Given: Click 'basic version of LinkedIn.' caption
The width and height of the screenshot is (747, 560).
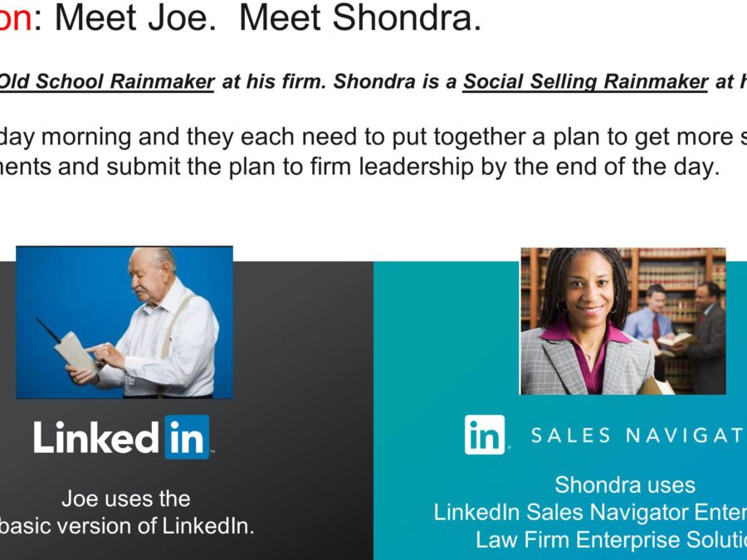Looking at the screenshot, I should click(x=127, y=526).
